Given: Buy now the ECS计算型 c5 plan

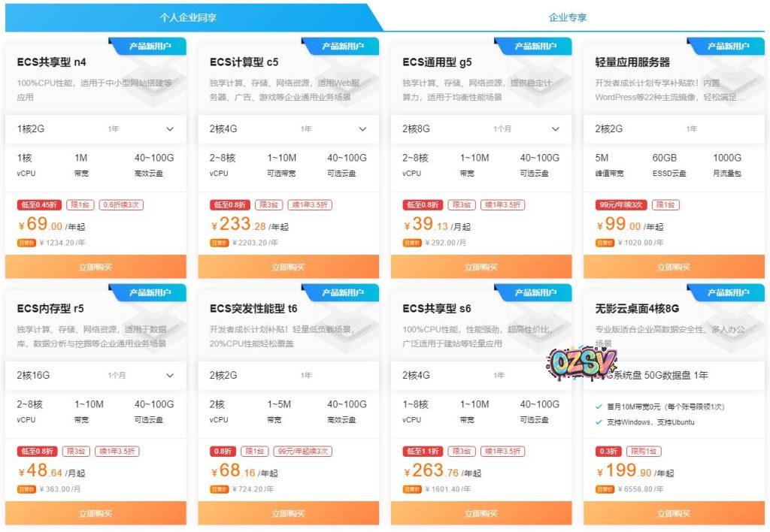Looking at the screenshot, I should click(288, 267).
